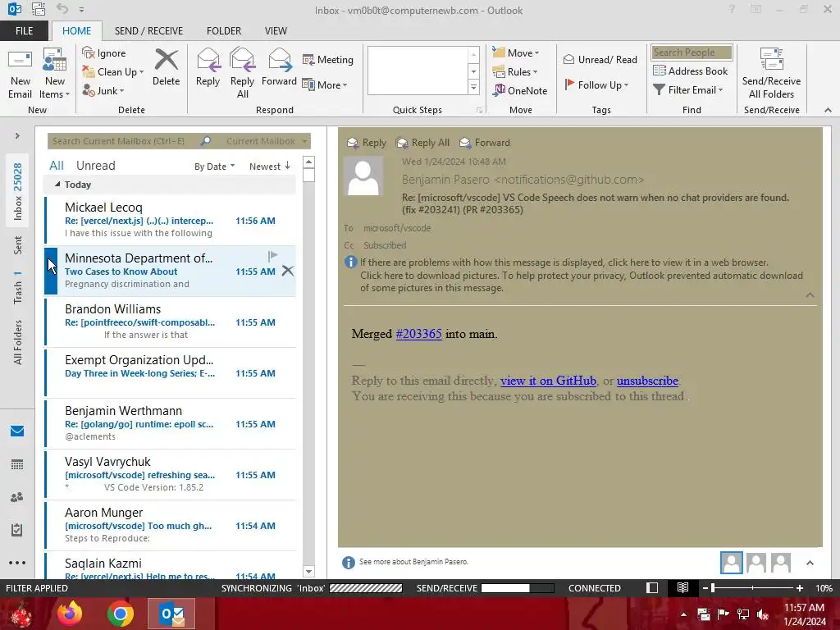Open the Mickael Lecoq email
Viewport: 840px width, 630px height.
(x=171, y=220)
